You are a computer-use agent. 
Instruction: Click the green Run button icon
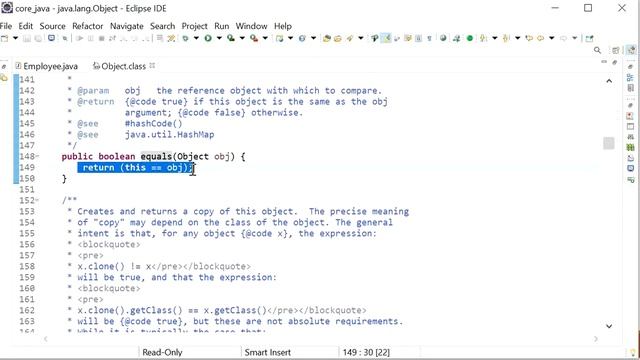point(208,38)
